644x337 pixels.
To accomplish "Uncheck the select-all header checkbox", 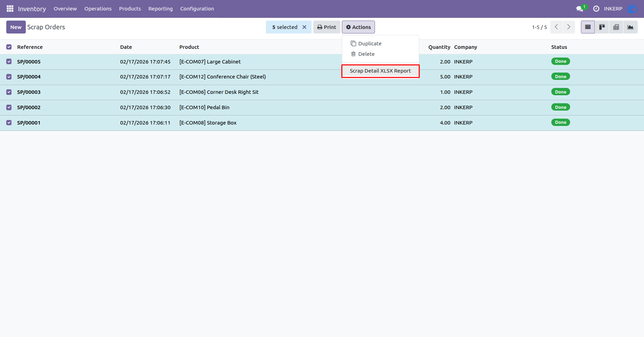I will pyautogui.click(x=9, y=47).
